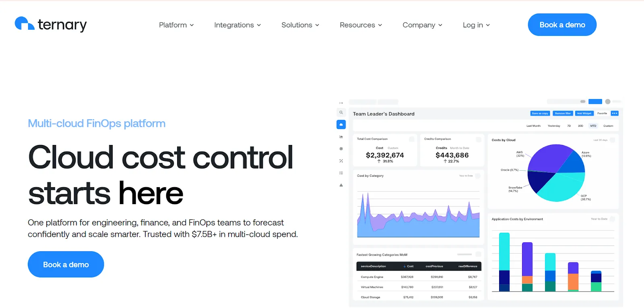Screen dimensions: 644x308
Task: Click the Save as copy button
Action: pyautogui.click(x=540, y=114)
